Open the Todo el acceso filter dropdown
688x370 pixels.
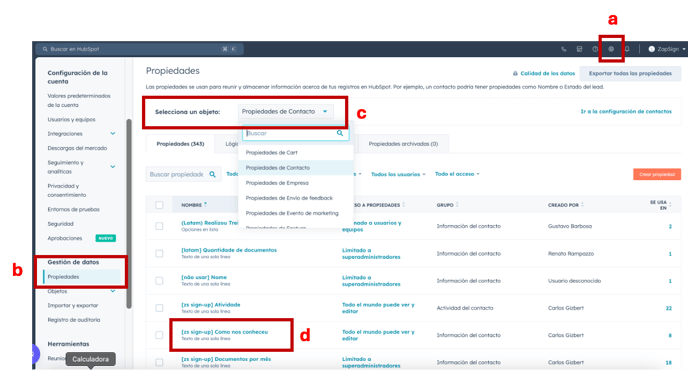tap(457, 174)
